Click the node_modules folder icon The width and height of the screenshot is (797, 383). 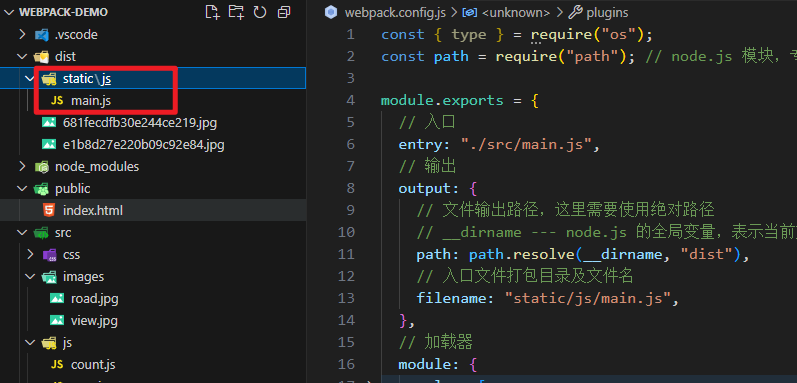41,167
